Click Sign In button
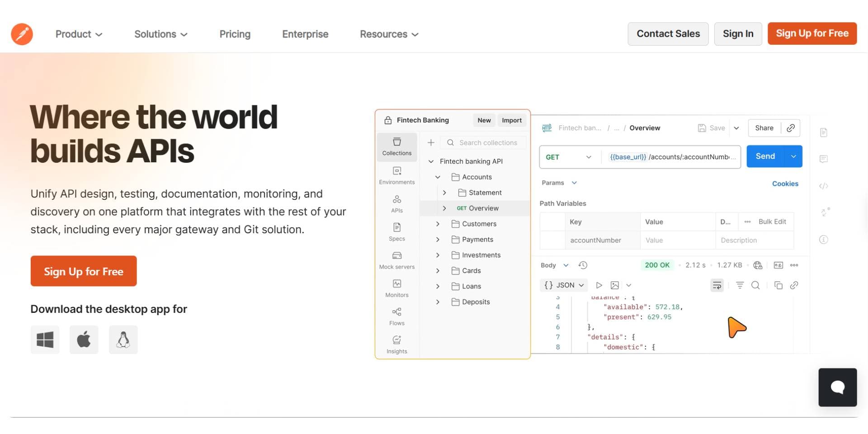The height and width of the screenshot is (434, 868). coord(738,34)
